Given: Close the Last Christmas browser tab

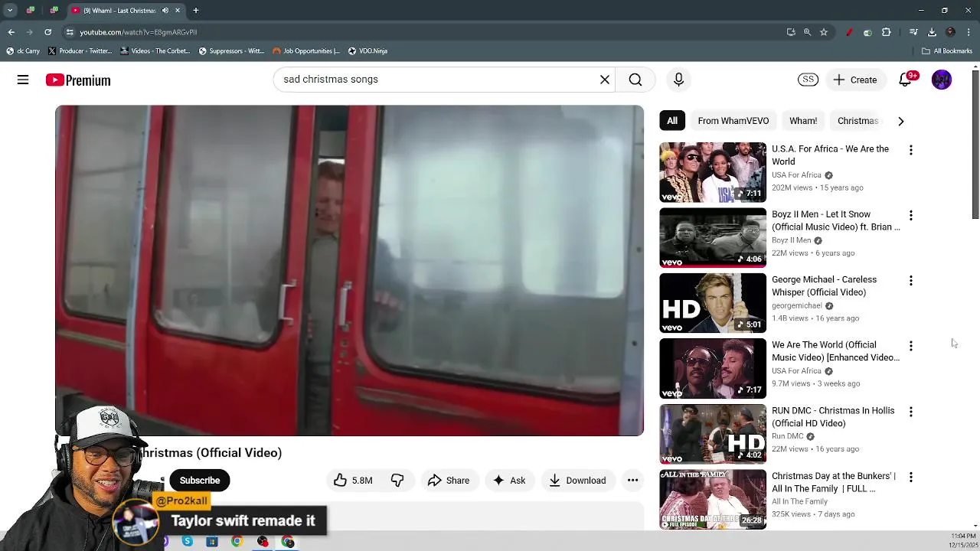Looking at the screenshot, I should (x=178, y=11).
